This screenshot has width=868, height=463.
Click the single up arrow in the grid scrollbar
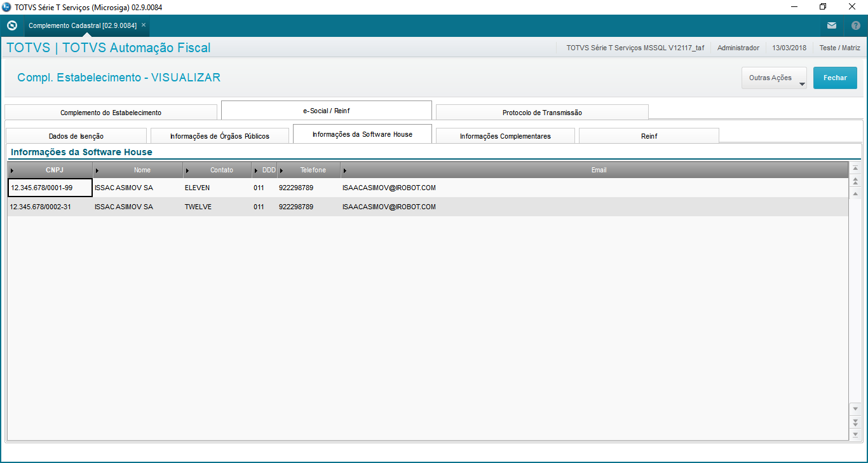(x=855, y=193)
